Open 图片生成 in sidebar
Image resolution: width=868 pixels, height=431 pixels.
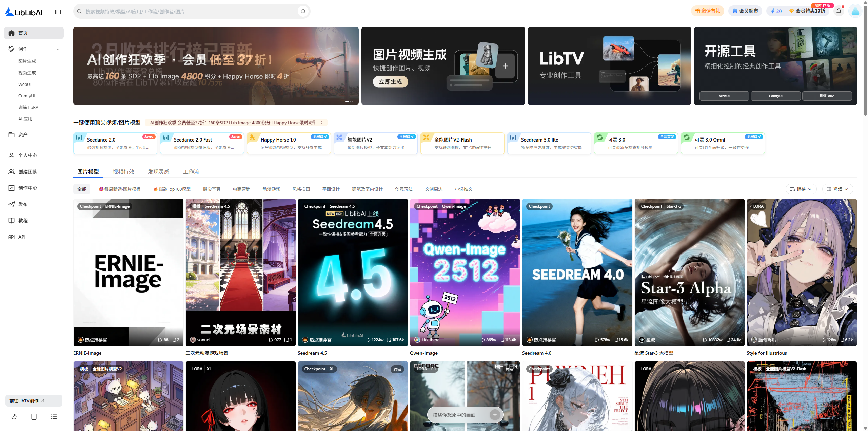click(x=27, y=61)
